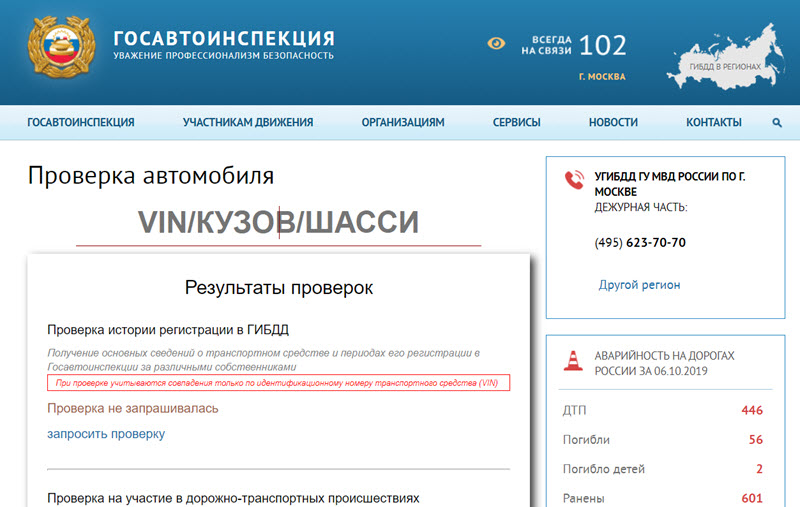Image resolution: width=800 pixels, height=507 pixels.
Task: Click the traffic cone accident icon
Action: click(x=573, y=361)
